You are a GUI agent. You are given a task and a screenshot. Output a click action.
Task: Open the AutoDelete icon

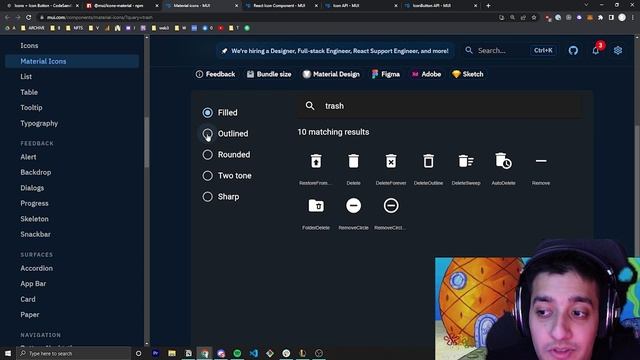click(x=503, y=161)
